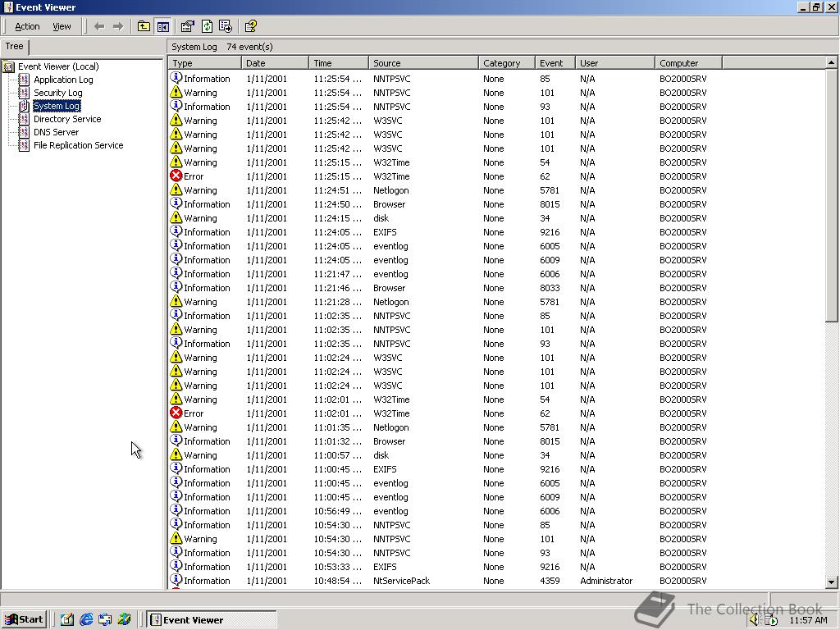This screenshot has height=630, width=840.
Task: Open the Properties toolbar icon
Action: click(x=188, y=26)
